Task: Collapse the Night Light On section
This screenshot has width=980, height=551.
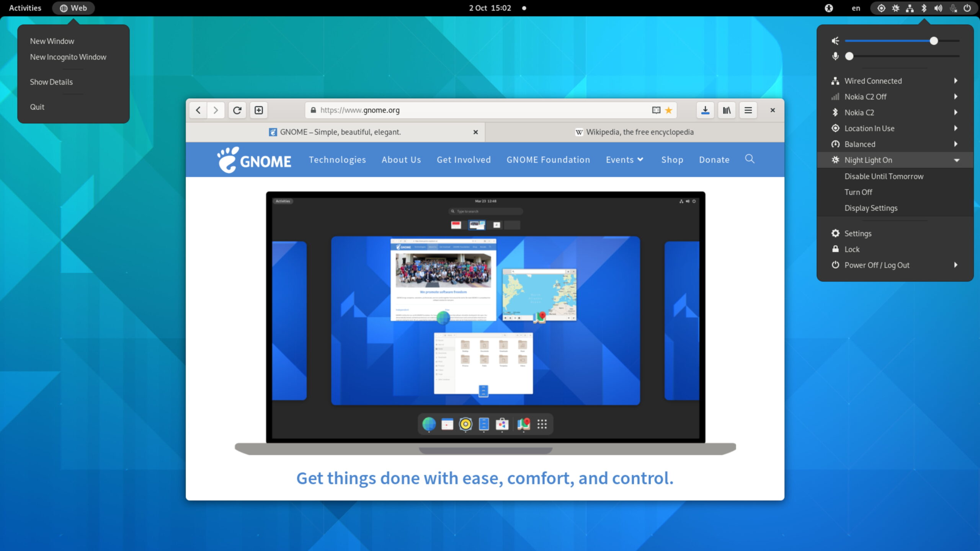Action: click(x=895, y=160)
